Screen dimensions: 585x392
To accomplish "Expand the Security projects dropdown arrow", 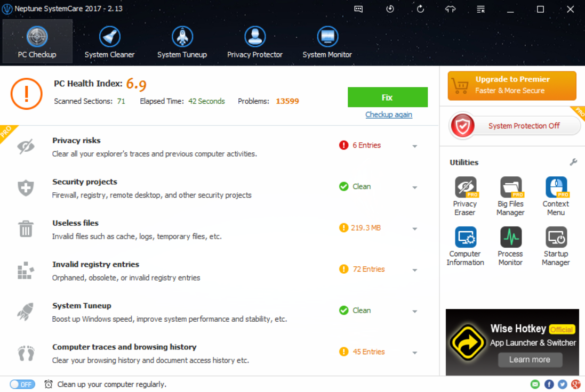I will pos(415,187).
